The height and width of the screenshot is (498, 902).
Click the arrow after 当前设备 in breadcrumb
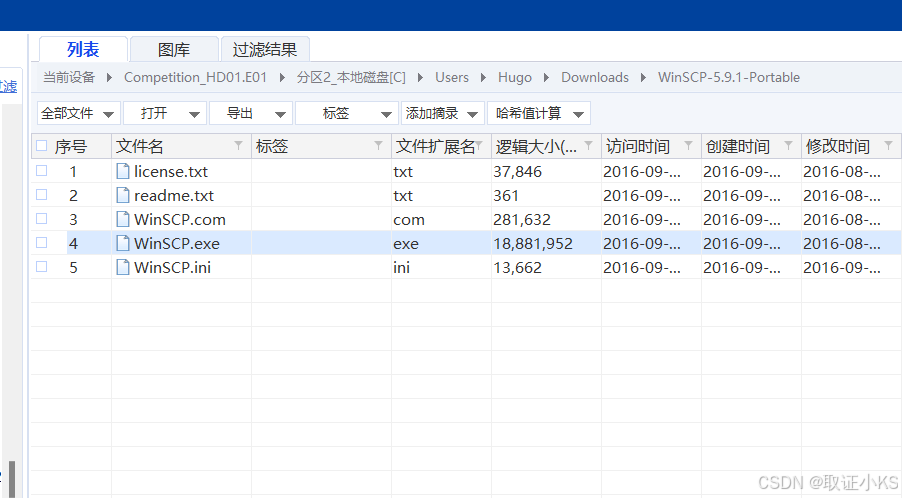pos(109,78)
